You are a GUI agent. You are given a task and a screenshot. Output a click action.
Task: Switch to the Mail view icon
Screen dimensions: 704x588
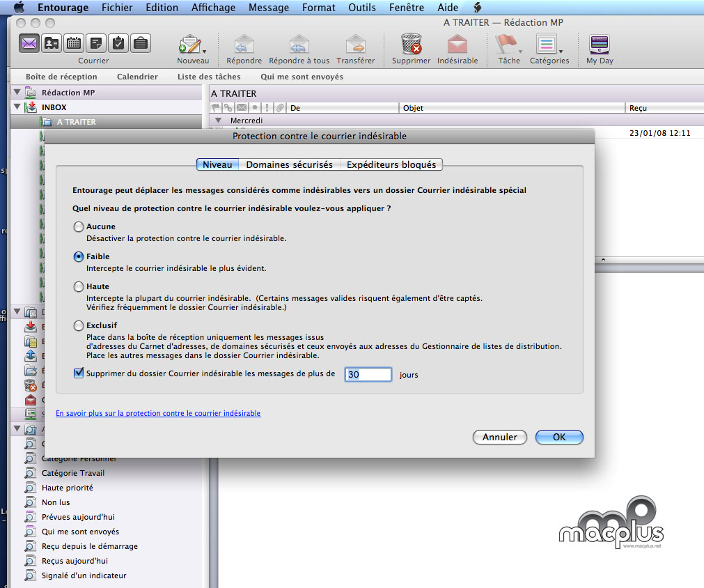coord(29,44)
